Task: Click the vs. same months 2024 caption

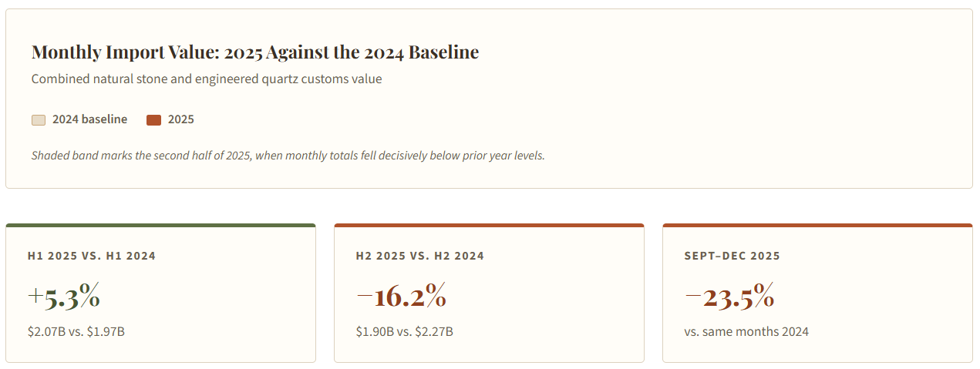Action: point(746,332)
